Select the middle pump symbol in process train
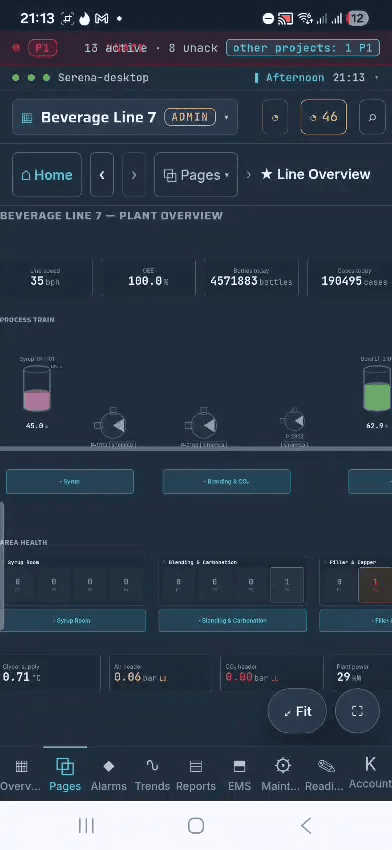 point(203,424)
